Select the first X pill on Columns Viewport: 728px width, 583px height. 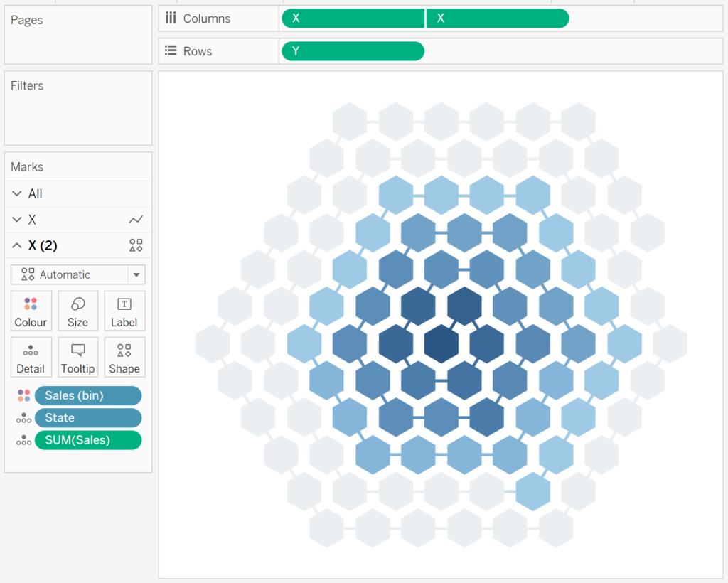(353, 18)
